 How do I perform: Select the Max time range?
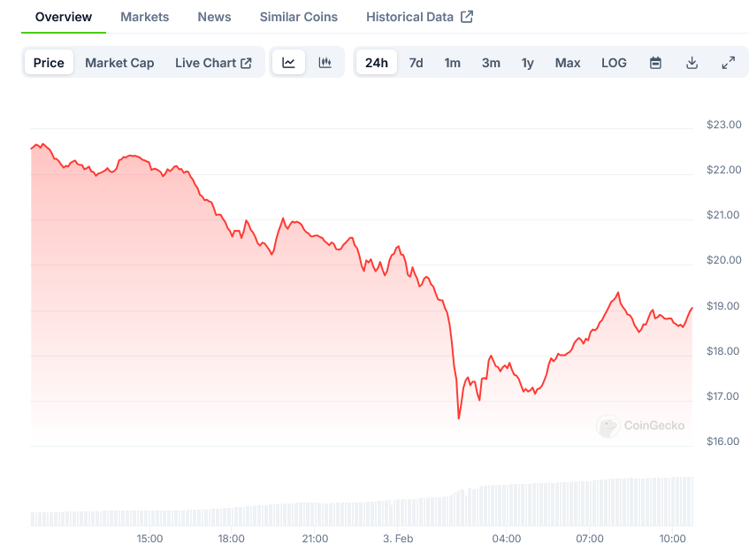[x=568, y=63]
